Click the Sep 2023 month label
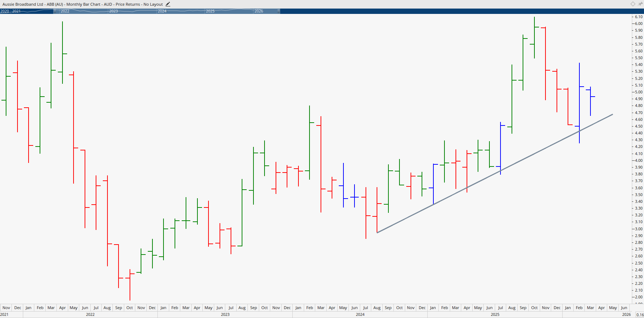644x318 pixels. click(253, 308)
